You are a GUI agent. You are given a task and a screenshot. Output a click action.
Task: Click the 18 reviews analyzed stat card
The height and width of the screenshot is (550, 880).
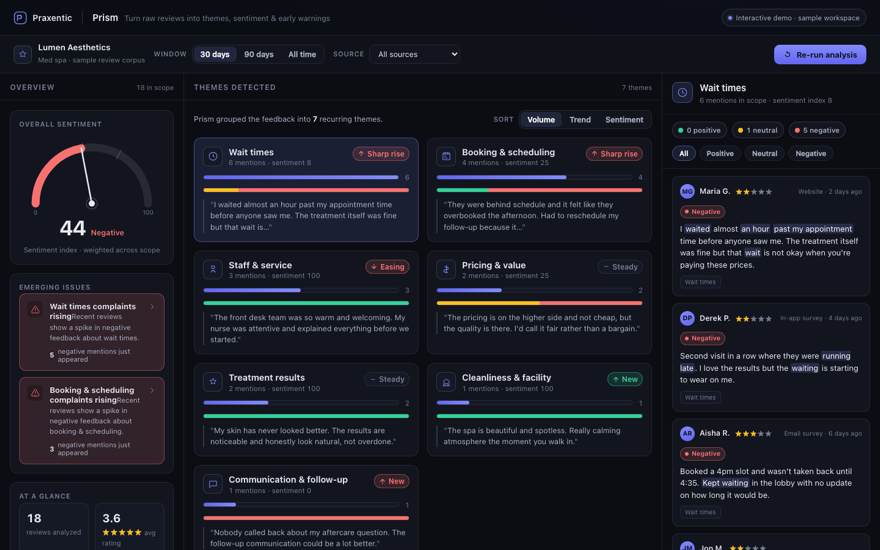tap(54, 526)
